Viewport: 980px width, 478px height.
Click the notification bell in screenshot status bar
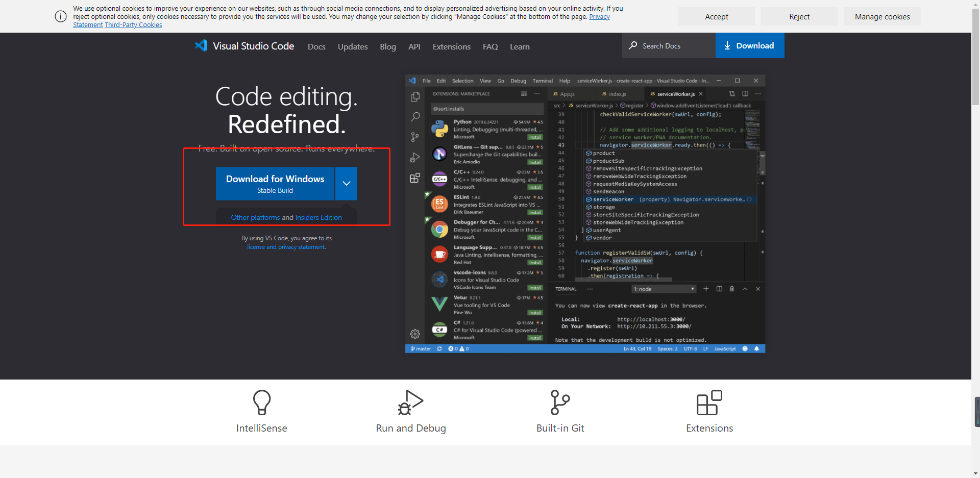click(756, 349)
